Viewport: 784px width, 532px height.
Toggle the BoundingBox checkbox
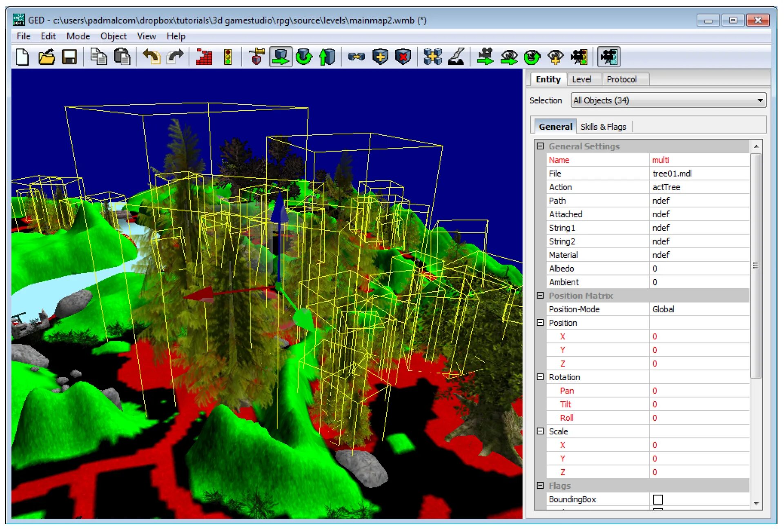point(657,499)
